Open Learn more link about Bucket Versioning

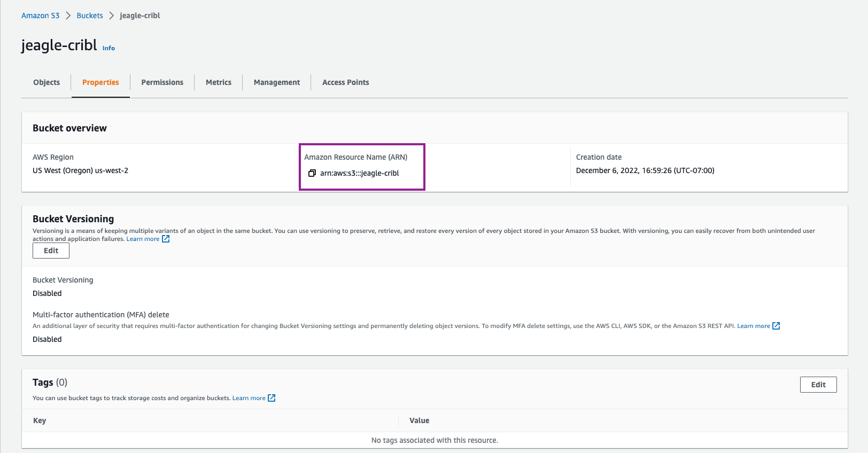point(143,239)
